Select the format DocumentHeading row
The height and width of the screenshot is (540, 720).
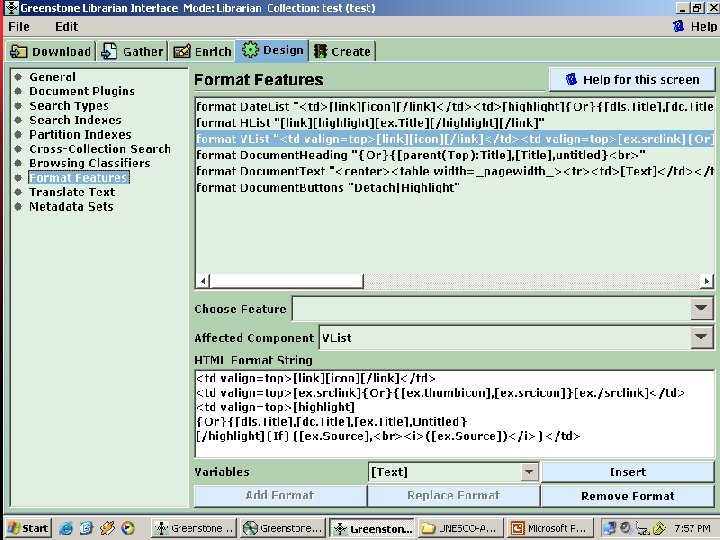455,155
